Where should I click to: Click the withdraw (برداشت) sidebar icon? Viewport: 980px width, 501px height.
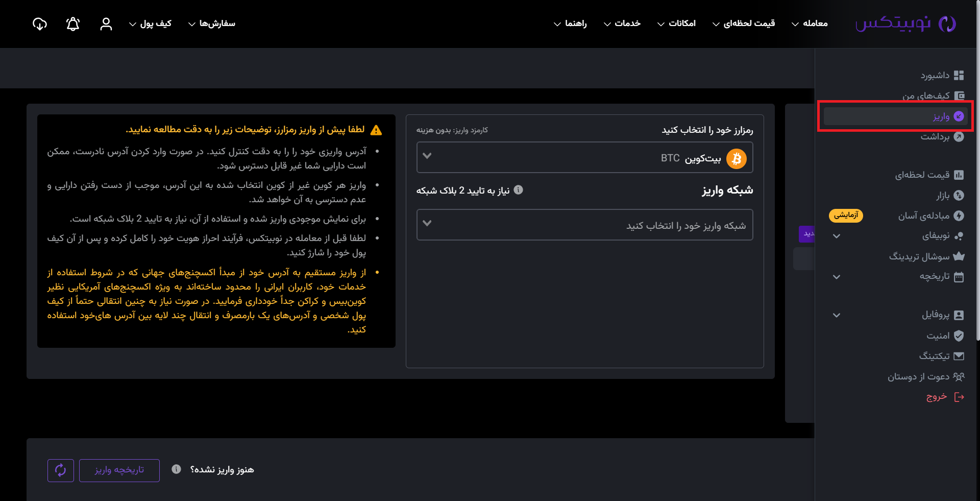pos(959,136)
